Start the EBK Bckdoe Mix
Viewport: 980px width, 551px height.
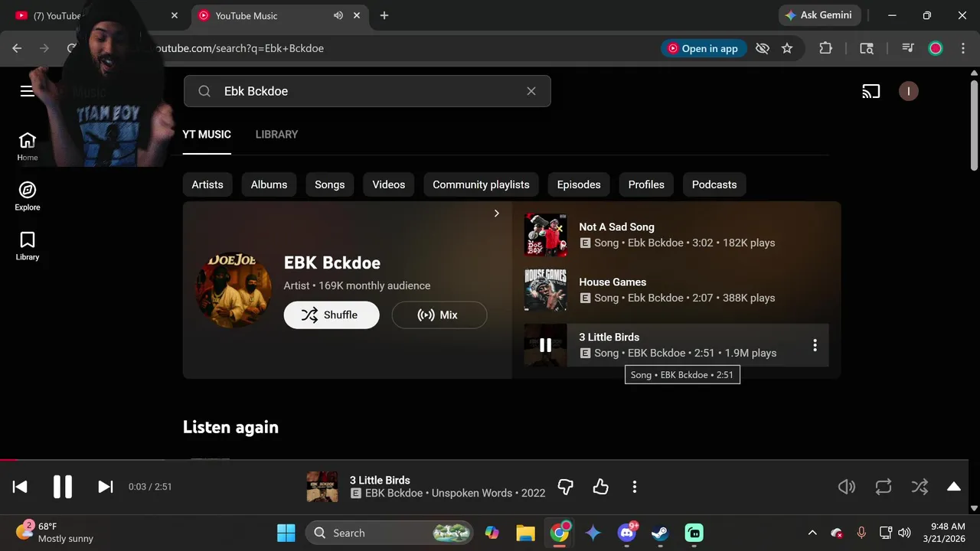439,315
